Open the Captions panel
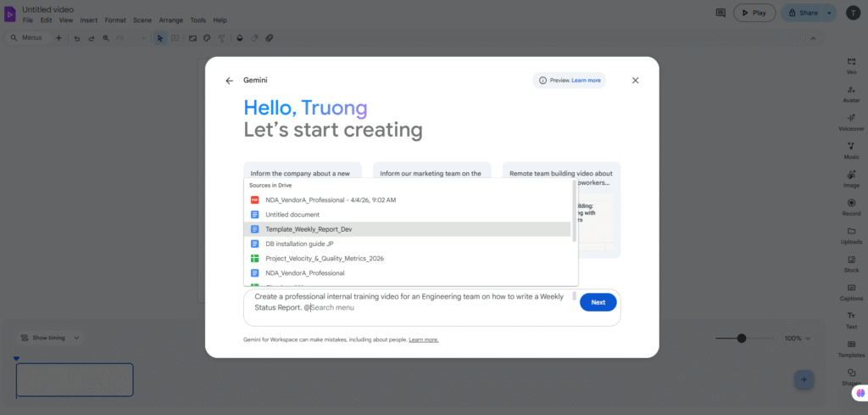Screen dimensions: 868x415 tap(851, 291)
